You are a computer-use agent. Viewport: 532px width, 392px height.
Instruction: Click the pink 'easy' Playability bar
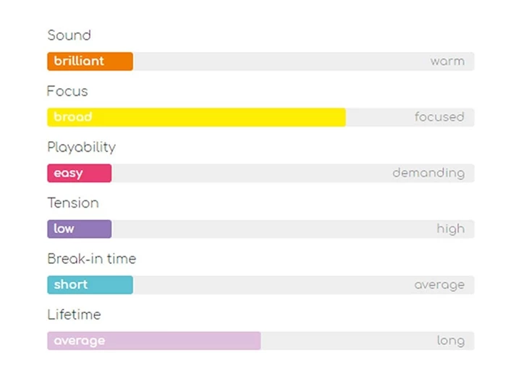click(79, 174)
